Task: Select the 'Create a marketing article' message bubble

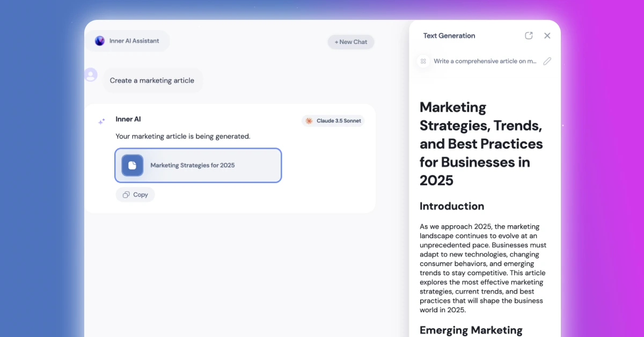Action: pyautogui.click(x=152, y=80)
